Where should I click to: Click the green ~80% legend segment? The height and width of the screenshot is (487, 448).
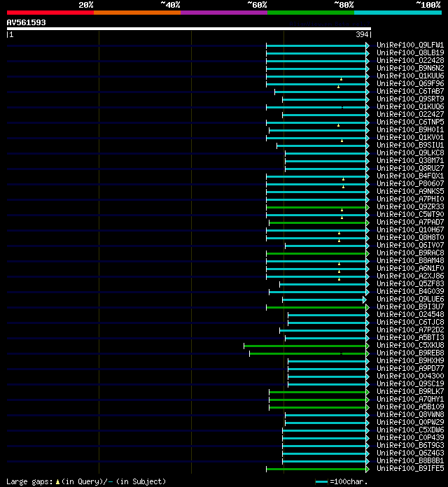click(311, 13)
